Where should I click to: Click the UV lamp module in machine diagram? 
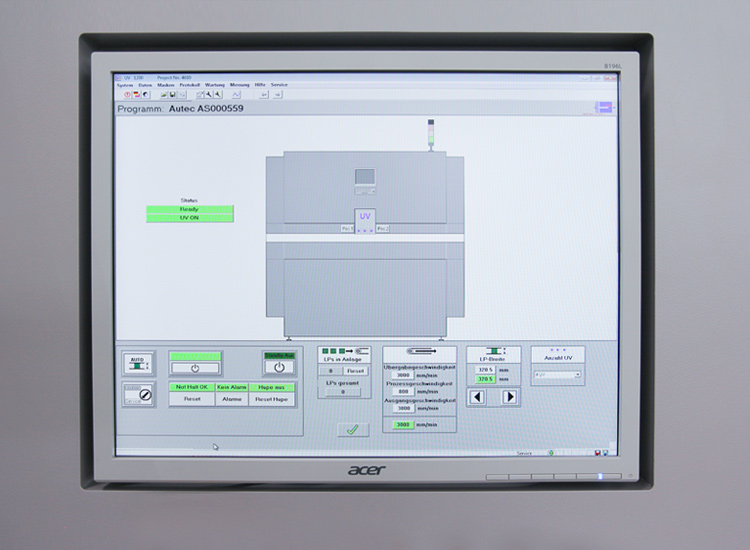click(x=364, y=217)
